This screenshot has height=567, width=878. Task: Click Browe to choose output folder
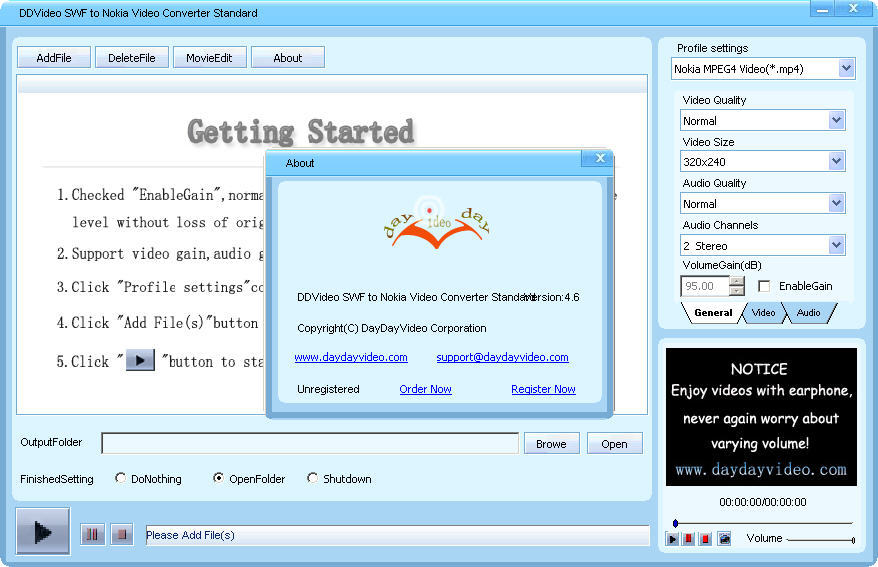click(552, 443)
